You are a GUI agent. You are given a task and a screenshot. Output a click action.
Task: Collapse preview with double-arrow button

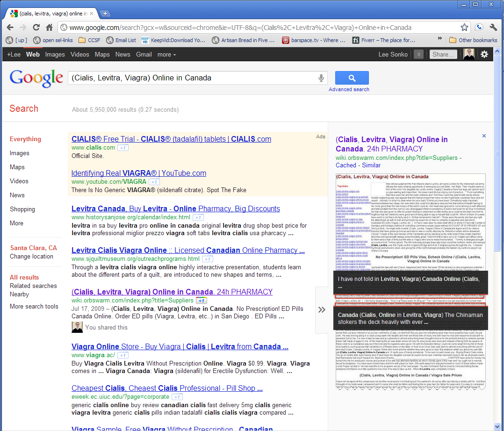322,310
